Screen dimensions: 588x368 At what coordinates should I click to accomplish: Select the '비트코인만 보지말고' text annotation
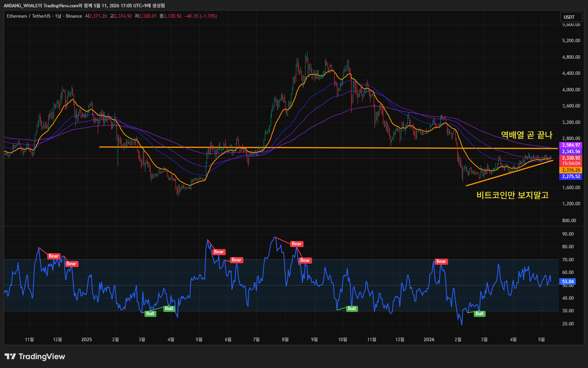[x=512, y=195]
